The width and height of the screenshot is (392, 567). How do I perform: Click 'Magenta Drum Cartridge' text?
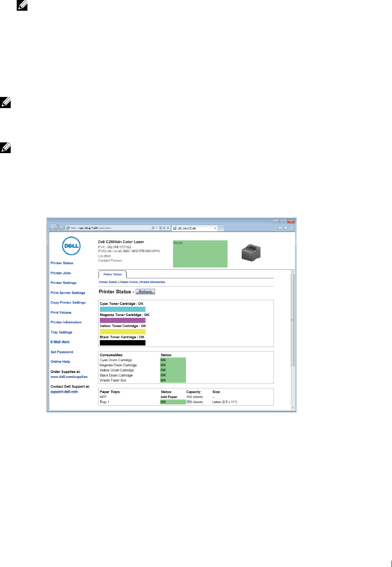pos(118,365)
